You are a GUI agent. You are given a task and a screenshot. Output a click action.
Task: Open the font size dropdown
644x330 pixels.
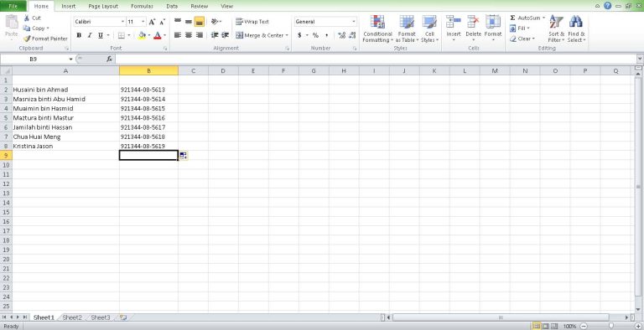(x=143, y=22)
